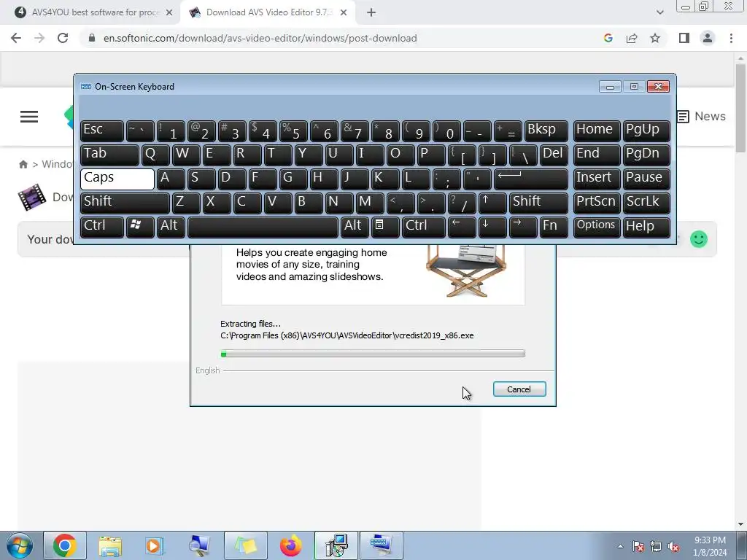Click the Help key on keyboard
Viewport: 747px width, 560px height.
coord(646,227)
